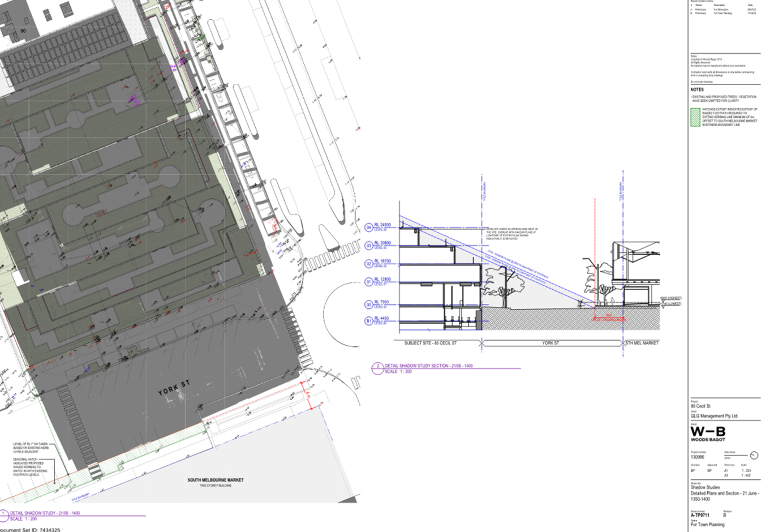
Task: Click 'YORK ST' label below the section
Action: (x=551, y=343)
